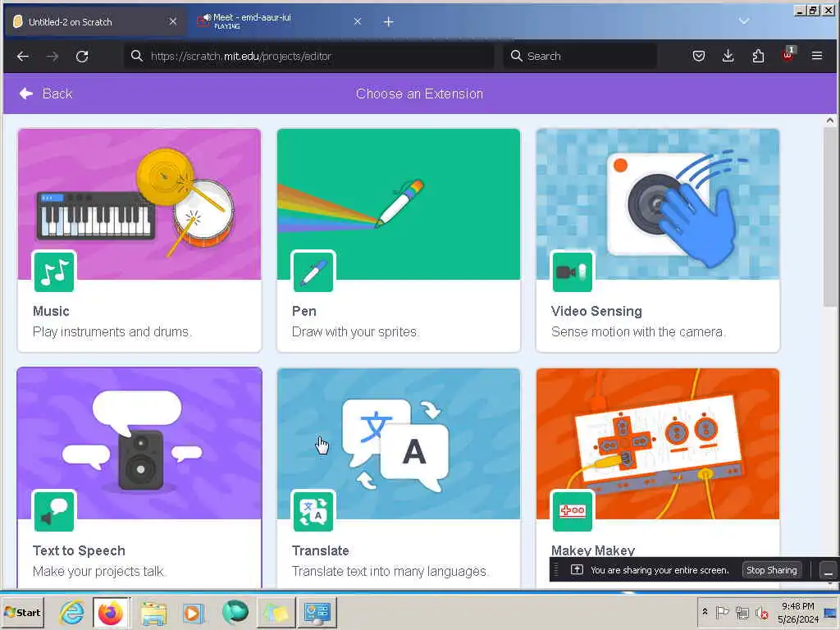Screen dimensions: 840x630
Task: Click the control panel taskbar icon
Action: coord(317,612)
